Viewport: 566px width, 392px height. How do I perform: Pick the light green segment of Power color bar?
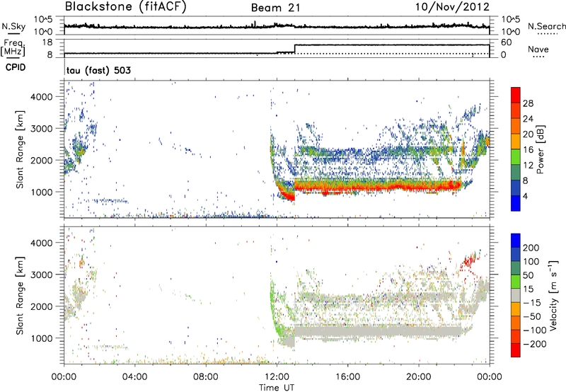[x=516, y=157]
